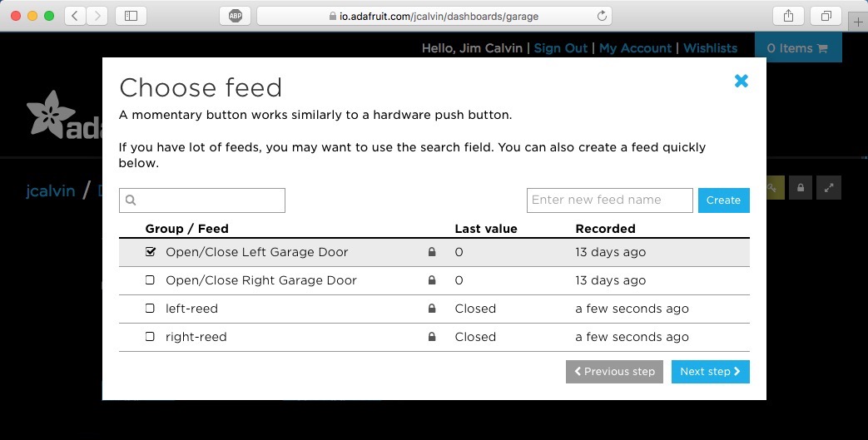Focus the feed search field

pos(202,200)
